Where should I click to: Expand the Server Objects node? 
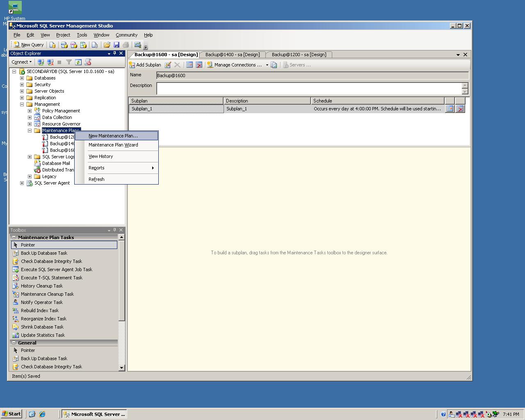[x=22, y=91]
